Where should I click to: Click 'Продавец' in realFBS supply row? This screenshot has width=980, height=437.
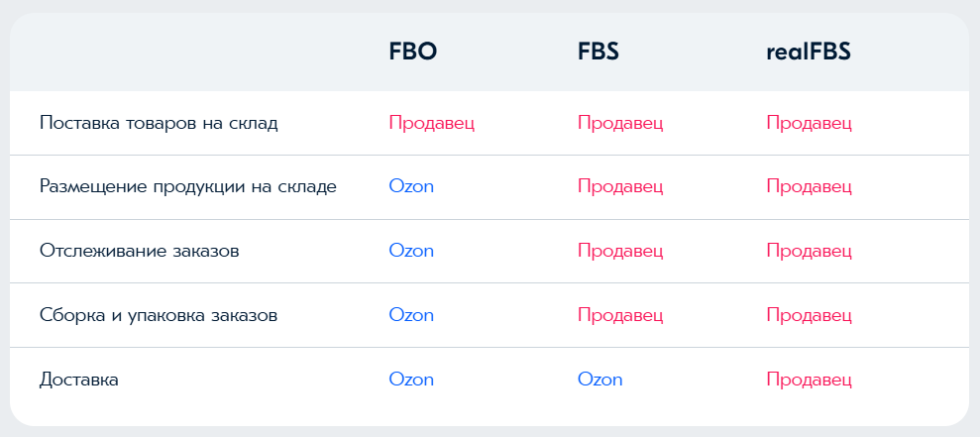coord(810,123)
